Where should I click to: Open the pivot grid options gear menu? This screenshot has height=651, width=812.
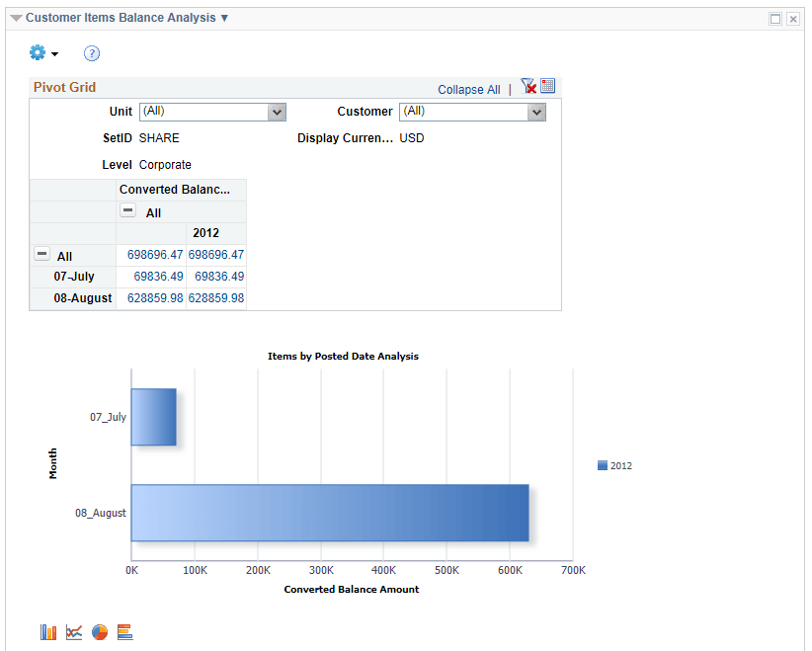pyautogui.click(x=37, y=52)
